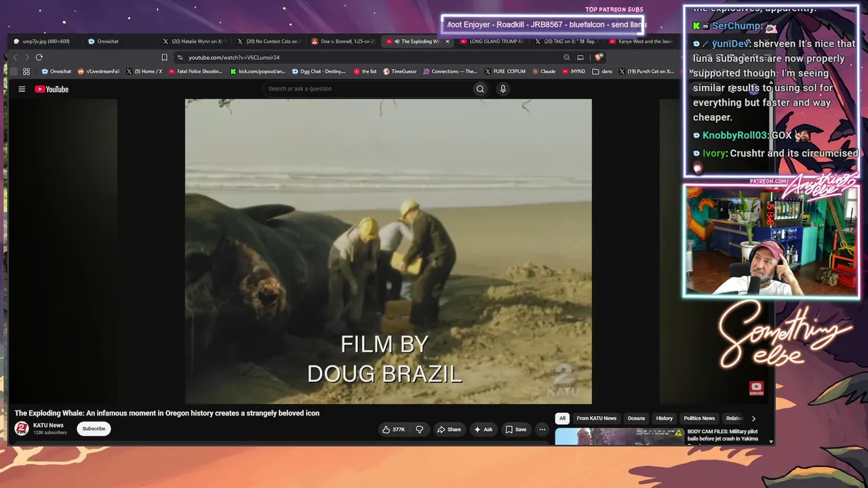Open the Kick popout bookmark
This screenshot has height=488, width=868.
[x=258, y=71]
